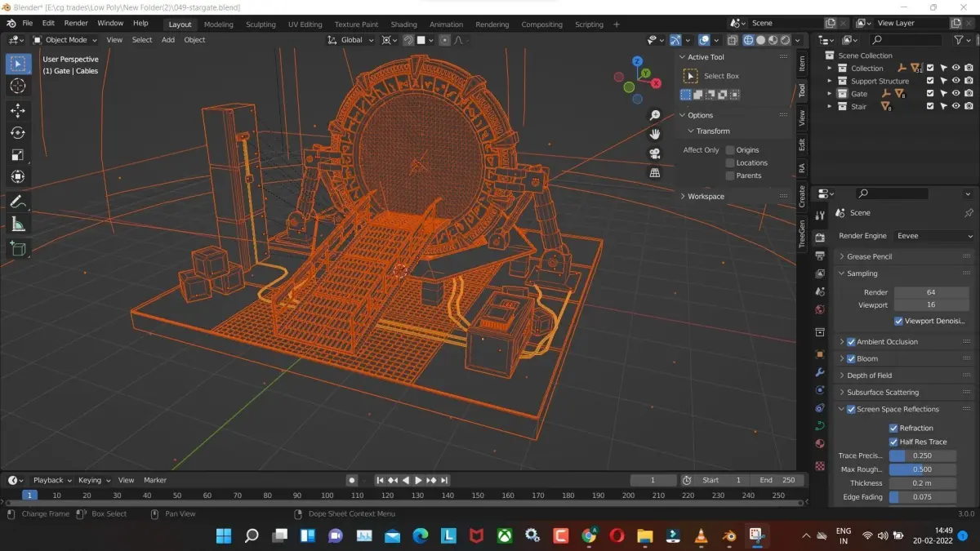Open the outliner filter dropdown
The width and height of the screenshot is (980, 551).
963,39
